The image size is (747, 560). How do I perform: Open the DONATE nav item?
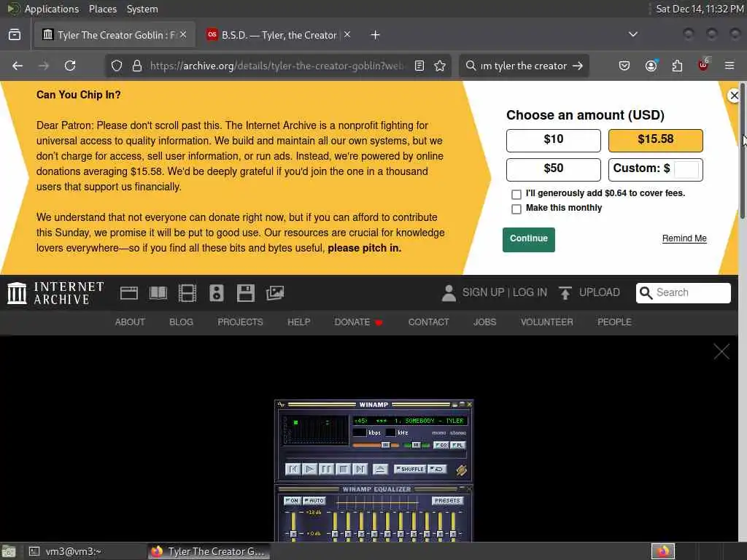click(x=358, y=322)
